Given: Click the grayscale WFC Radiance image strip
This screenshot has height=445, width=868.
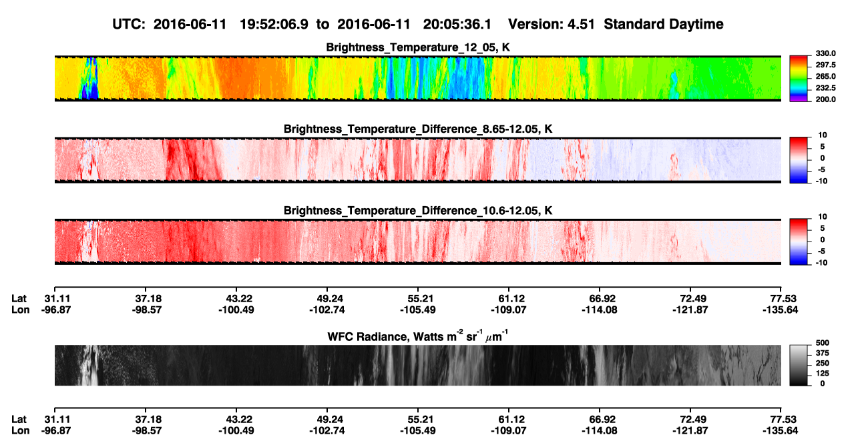Looking at the screenshot, I should 418,365.
